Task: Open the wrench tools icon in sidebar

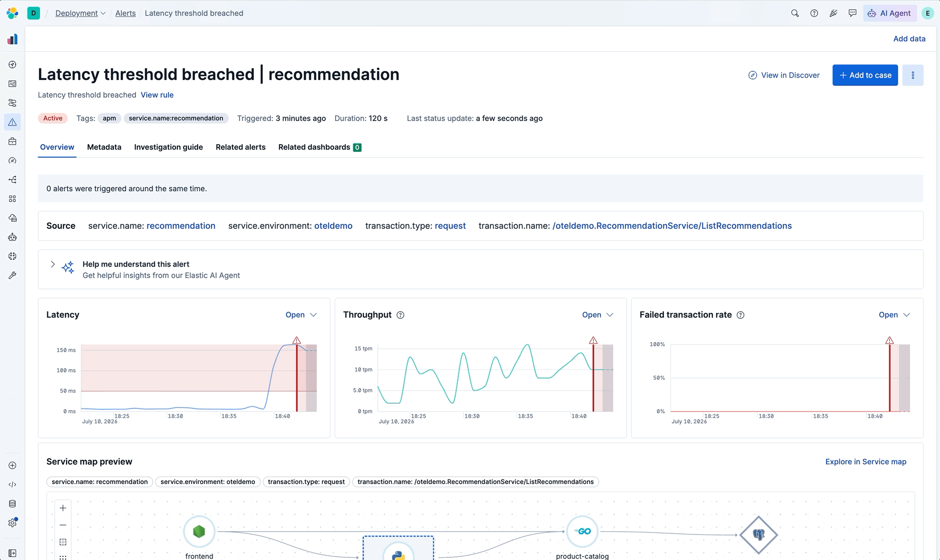Action: pyautogui.click(x=12, y=275)
